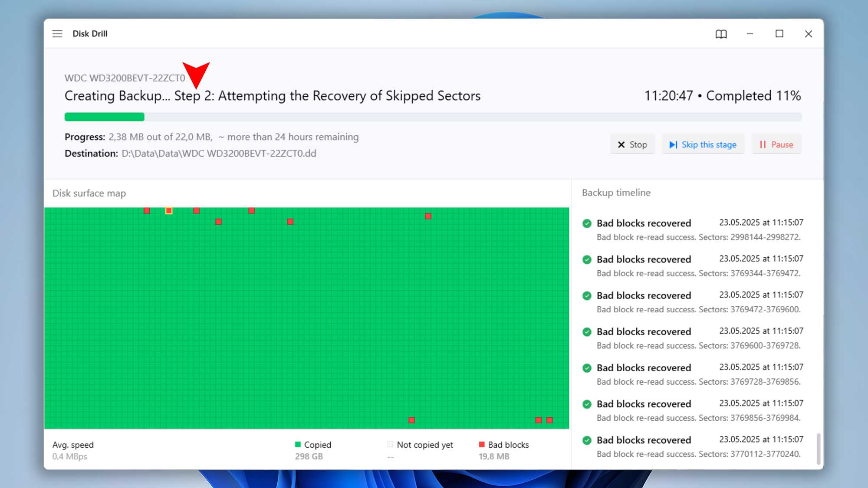Screen dimensions: 868x488
Task: Pause the backup creation
Action: point(776,144)
